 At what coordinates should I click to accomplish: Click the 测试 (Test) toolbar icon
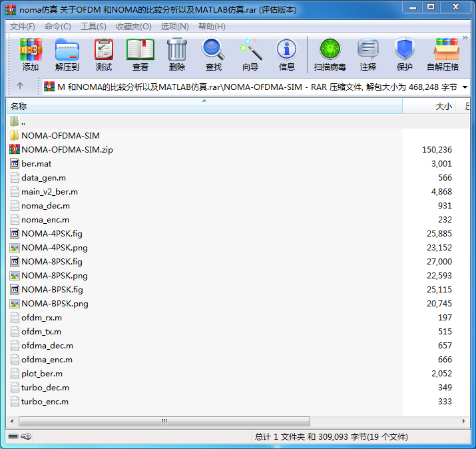click(x=104, y=49)
